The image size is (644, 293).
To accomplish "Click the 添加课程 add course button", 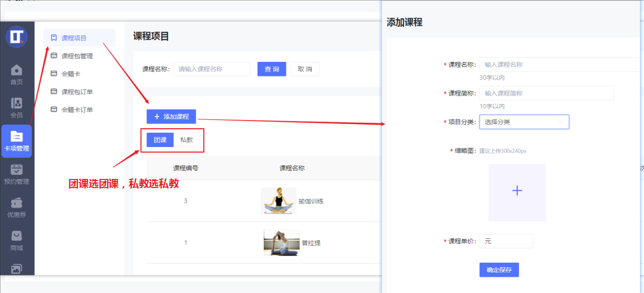I will (x=171, y=116).
